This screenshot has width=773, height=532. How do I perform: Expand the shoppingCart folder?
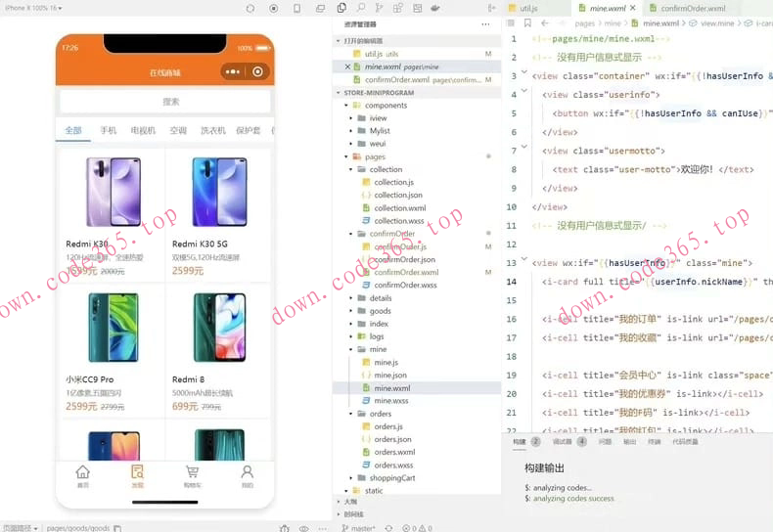click(x=351, y=478)
